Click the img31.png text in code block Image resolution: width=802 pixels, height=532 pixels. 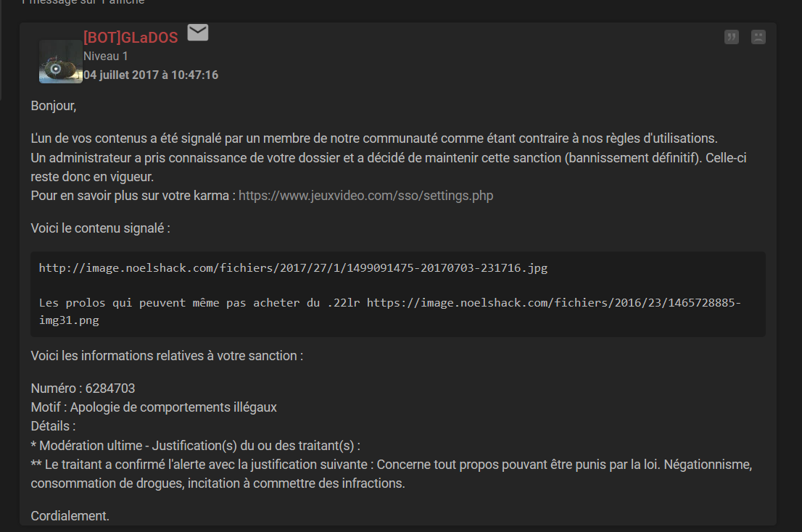coord(69,320)
